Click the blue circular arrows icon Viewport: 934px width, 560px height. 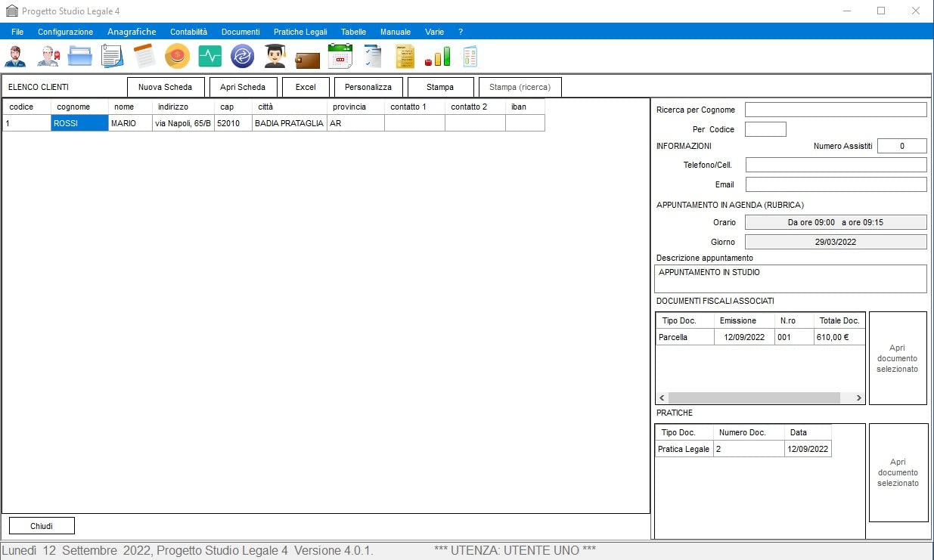[242, 56]
